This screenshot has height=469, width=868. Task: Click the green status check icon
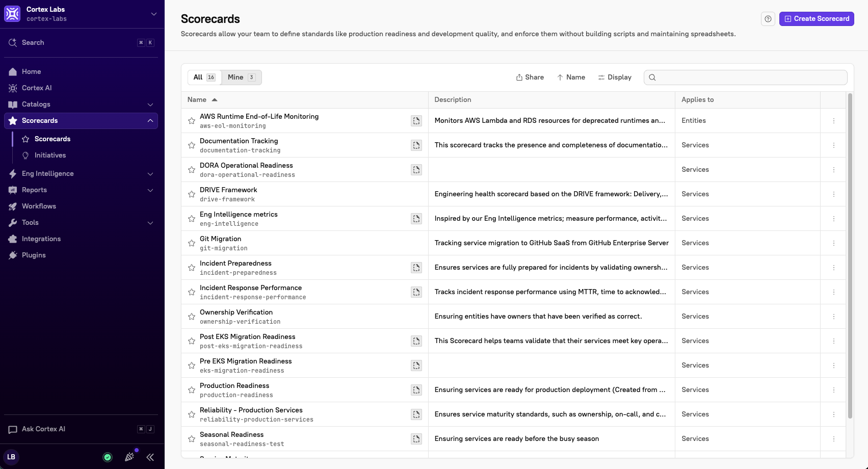[x=108, y=457]
